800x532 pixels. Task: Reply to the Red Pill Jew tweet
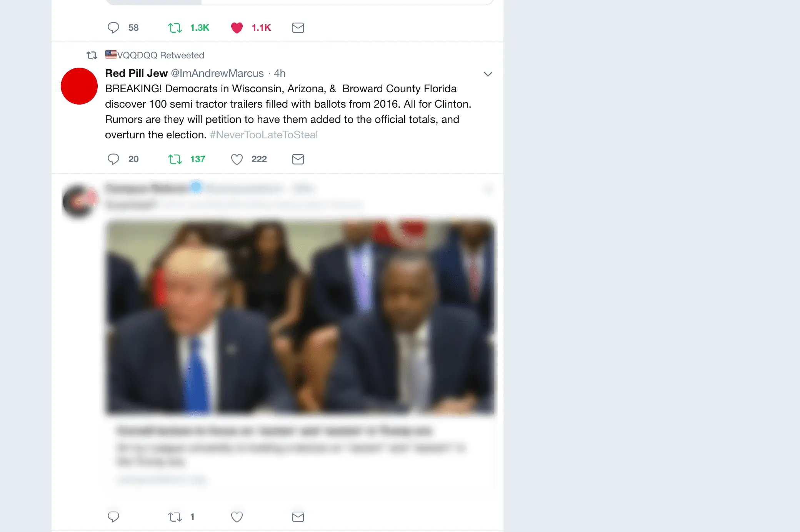(x=113, y=159)
